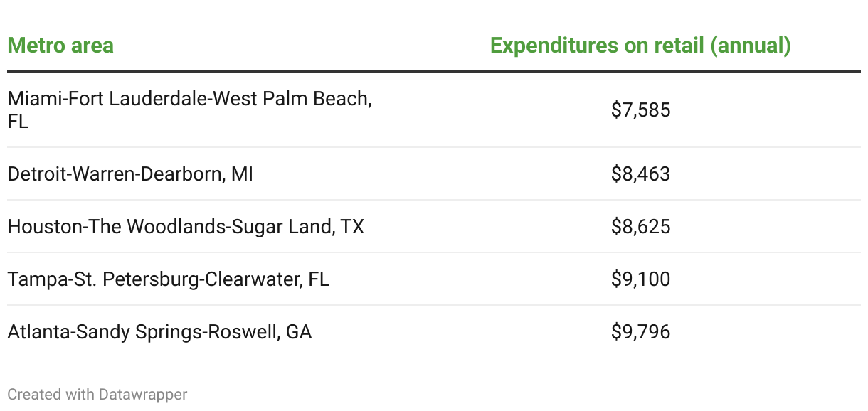
Task: Click the "TX" abbreviation in the Houston row
Action: [351, 227]
